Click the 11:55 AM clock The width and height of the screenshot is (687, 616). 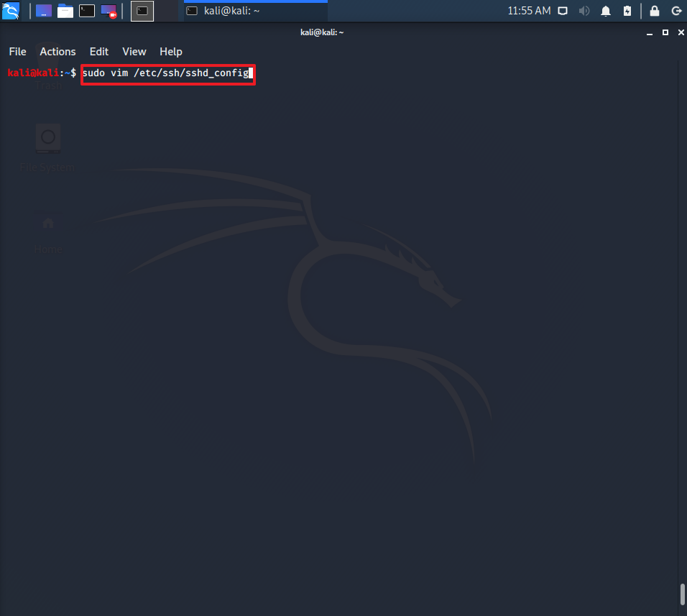529,11
